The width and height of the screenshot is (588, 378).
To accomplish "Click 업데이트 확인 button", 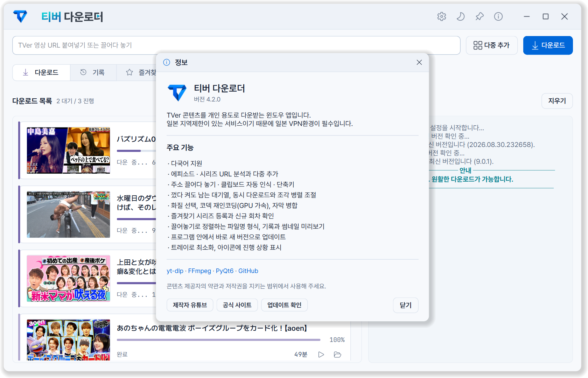I will [x=284, y=305].
